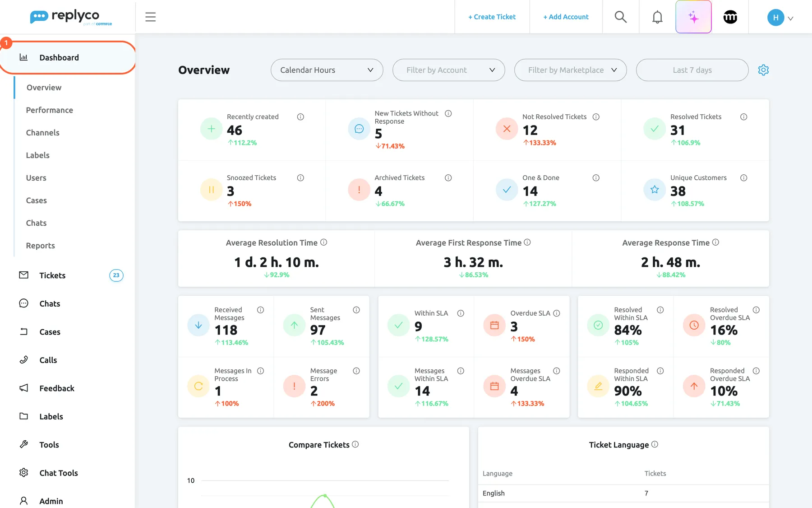This screenshot has width=812, height=508.
Task: Expand the user profile H menu
Action: (780, 18)
